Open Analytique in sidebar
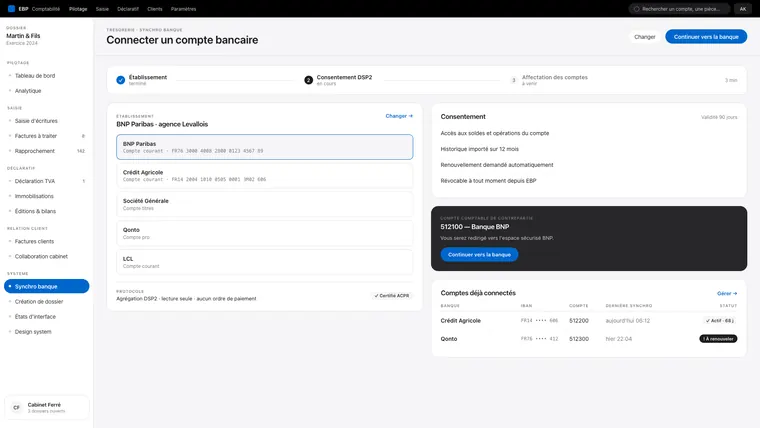 click(47, 91)
